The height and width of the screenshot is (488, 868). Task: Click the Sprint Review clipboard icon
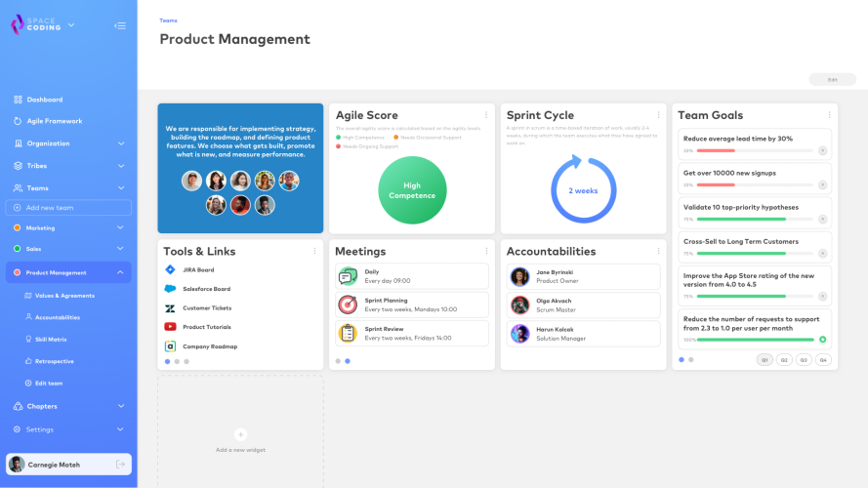(x=348, y=333)
